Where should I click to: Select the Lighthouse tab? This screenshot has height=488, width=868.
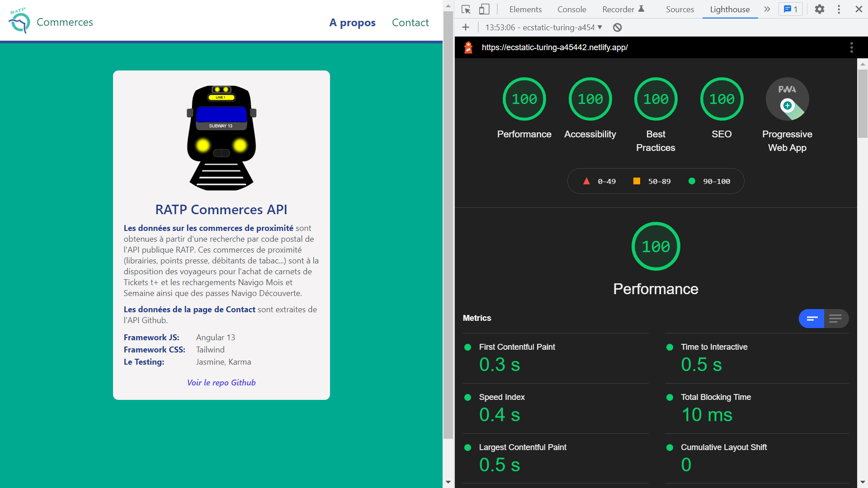(730, 9)
